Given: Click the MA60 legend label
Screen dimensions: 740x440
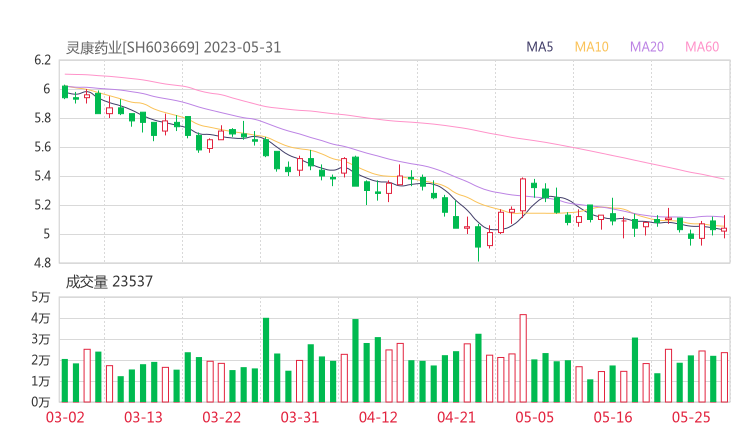Looking at the screenshot, I should point(702,47).
